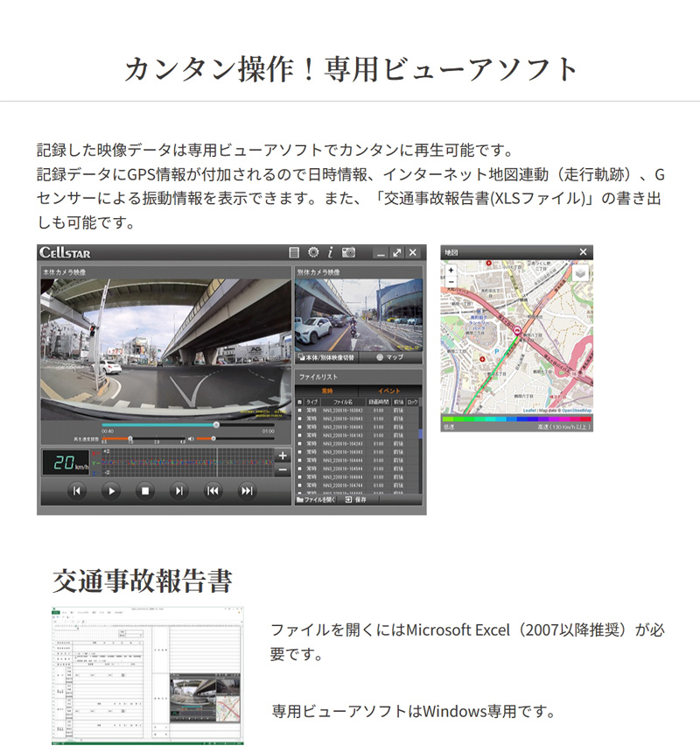Close the Cellstar viewer window
The image size is (700, 753).
tap(413, 253)
